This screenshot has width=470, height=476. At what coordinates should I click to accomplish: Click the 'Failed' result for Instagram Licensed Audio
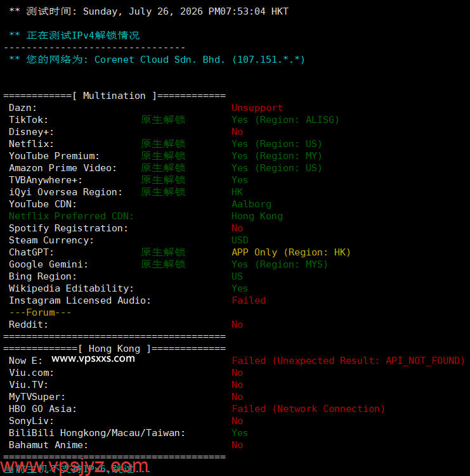[249, 300]
